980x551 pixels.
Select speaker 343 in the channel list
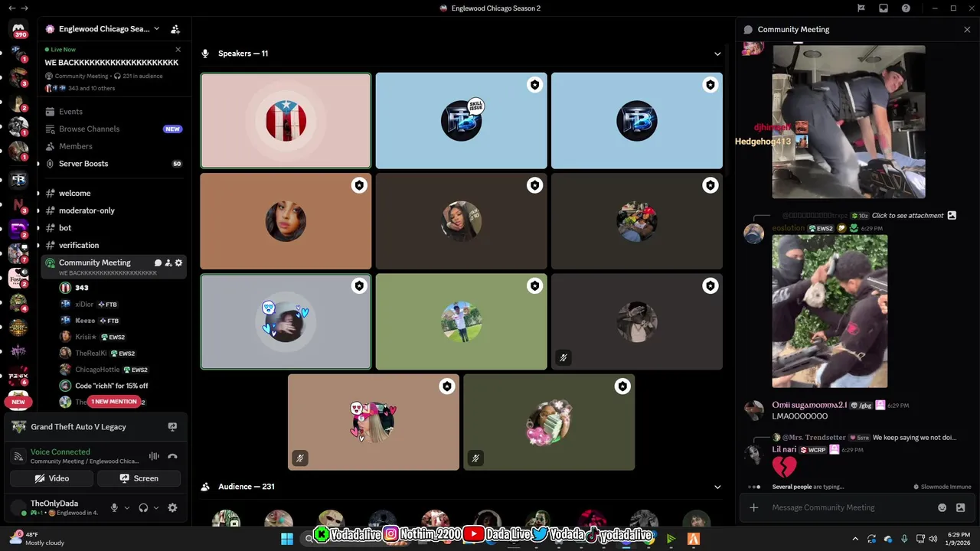82,288
